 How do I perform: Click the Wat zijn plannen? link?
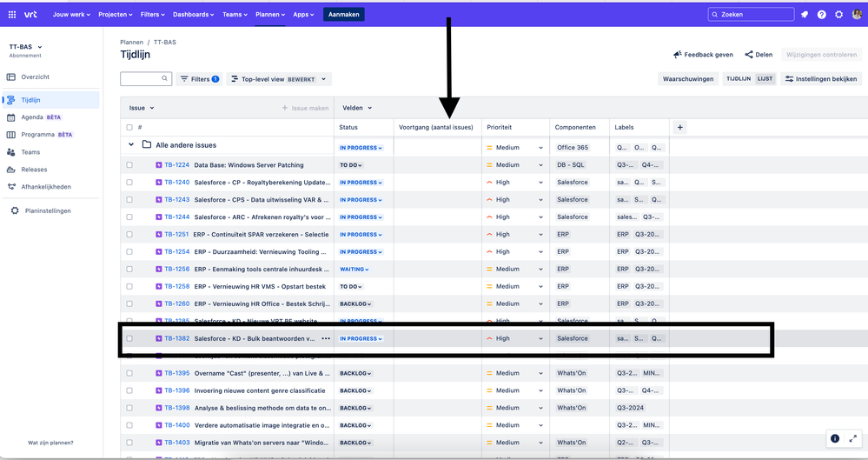click(x=50, y=443)
